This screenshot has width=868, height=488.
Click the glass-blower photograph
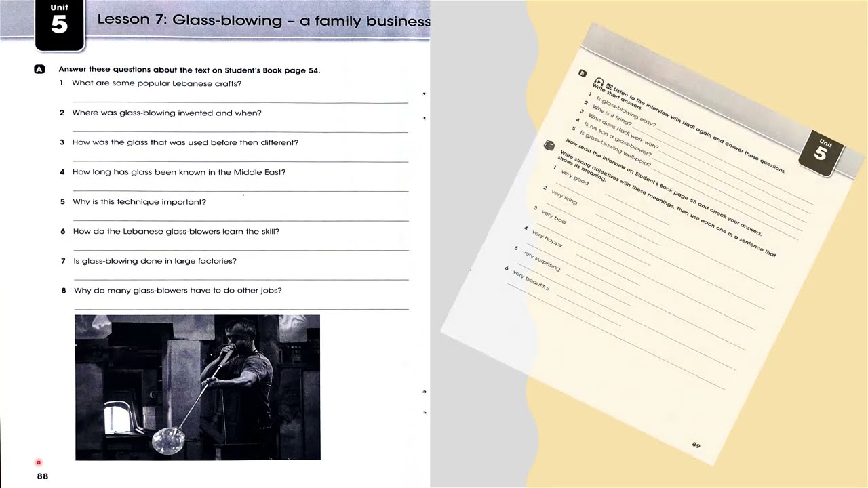pyautogui.click(x=197, y=387)
